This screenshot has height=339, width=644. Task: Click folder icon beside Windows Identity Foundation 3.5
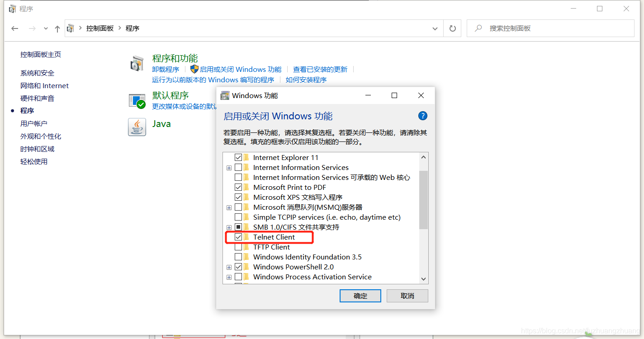pos(246,257)
